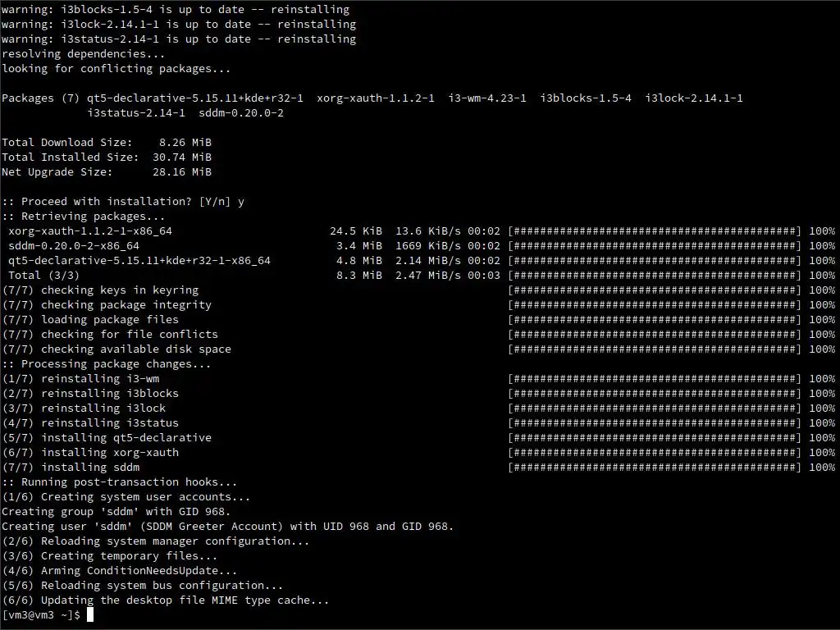Click "Creating group 'sddm' with GID 968." line
This screenshot has width=840, height=630.
[116, 511]
